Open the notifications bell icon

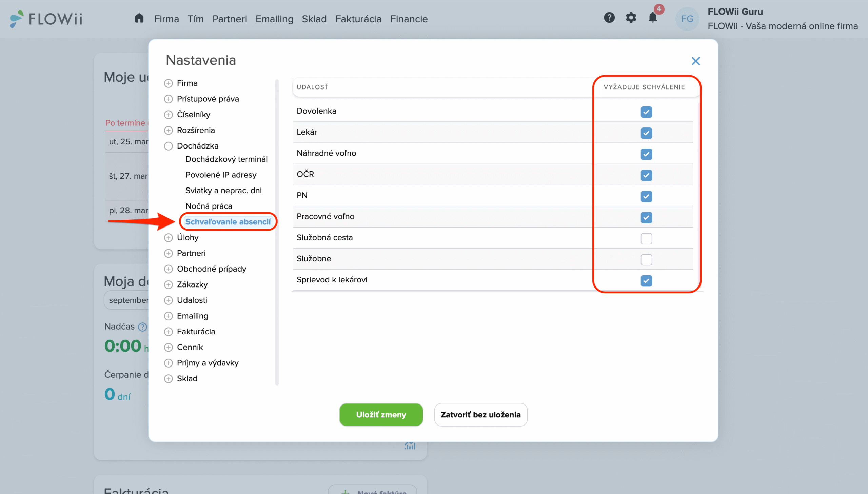pyautogui.click(x=653, y=18)
